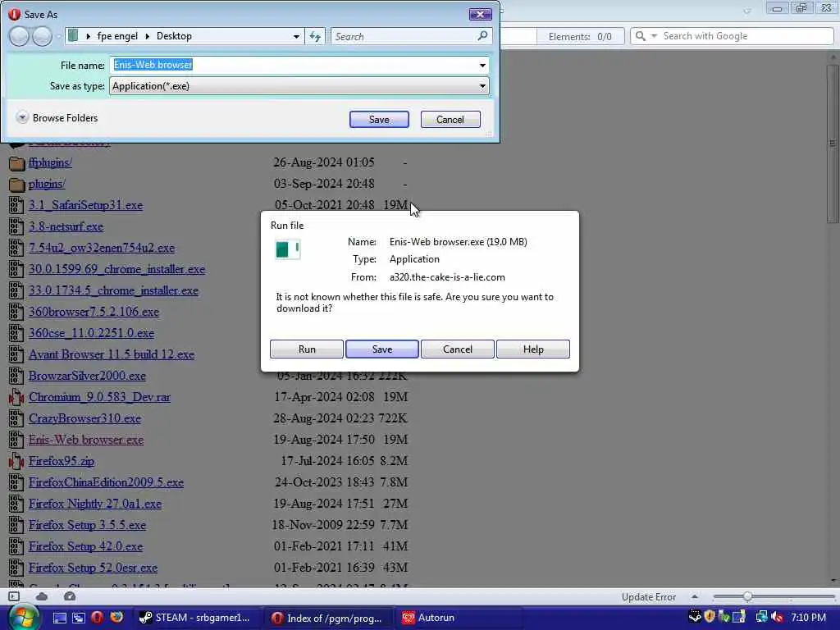Open the Firefox Nightly 27.0a1.exe link
840x630 pixels.
point(95,504)
